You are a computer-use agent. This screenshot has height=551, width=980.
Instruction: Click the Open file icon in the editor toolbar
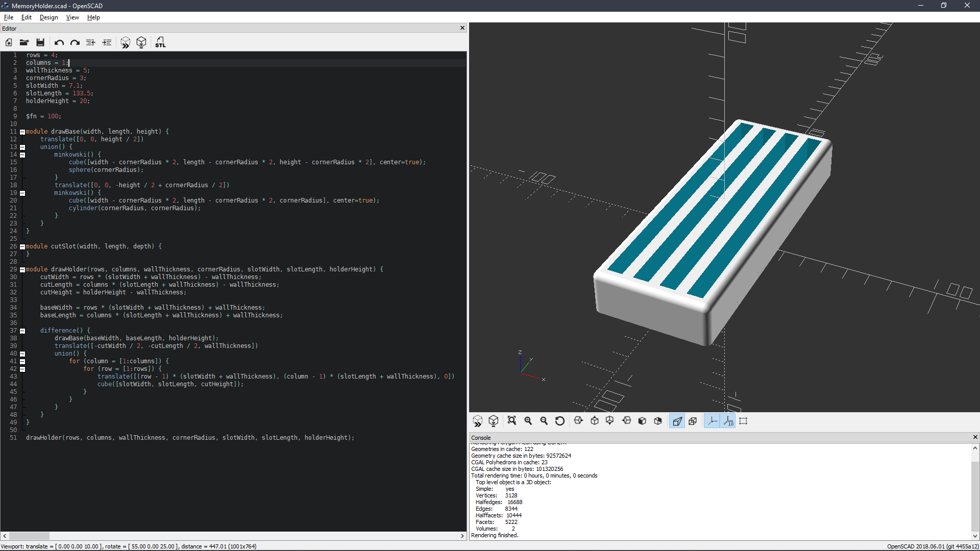[x=24, y=42]
